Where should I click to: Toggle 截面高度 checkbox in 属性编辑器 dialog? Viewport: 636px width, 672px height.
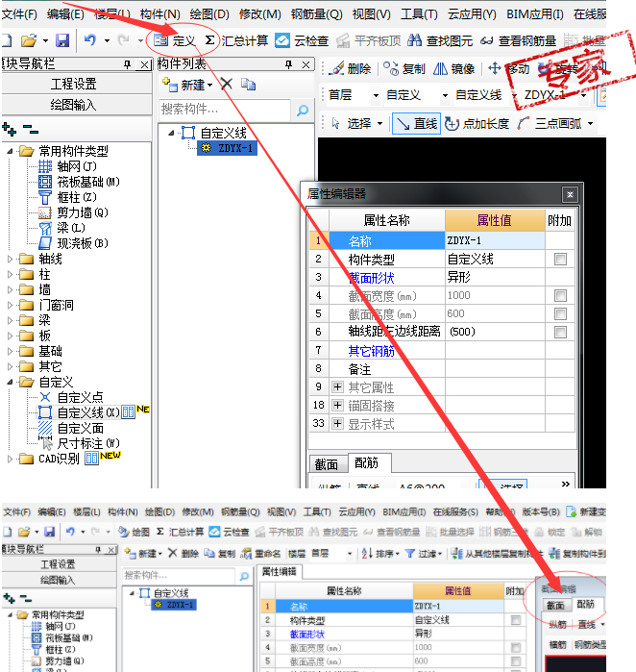560,313
